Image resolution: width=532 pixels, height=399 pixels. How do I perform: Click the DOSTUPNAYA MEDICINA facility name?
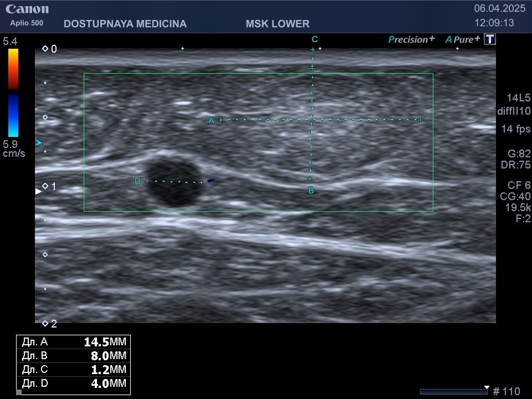(x=125, y=24)
